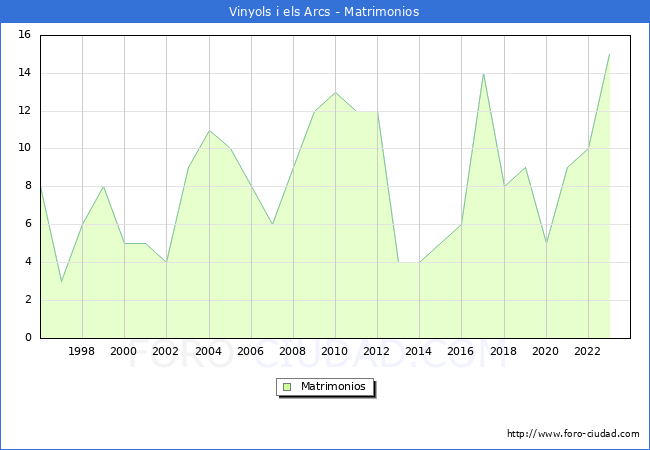Click the 2014 x-axis label

[419, 352]
